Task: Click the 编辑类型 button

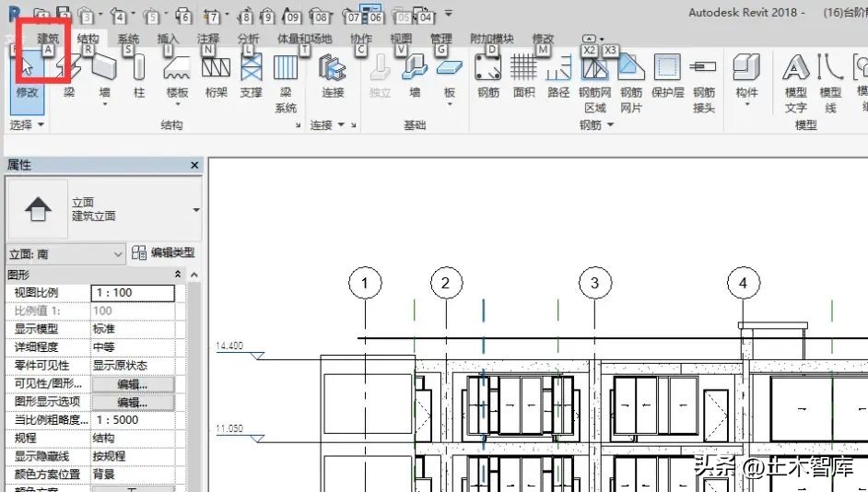Action: 164,253
